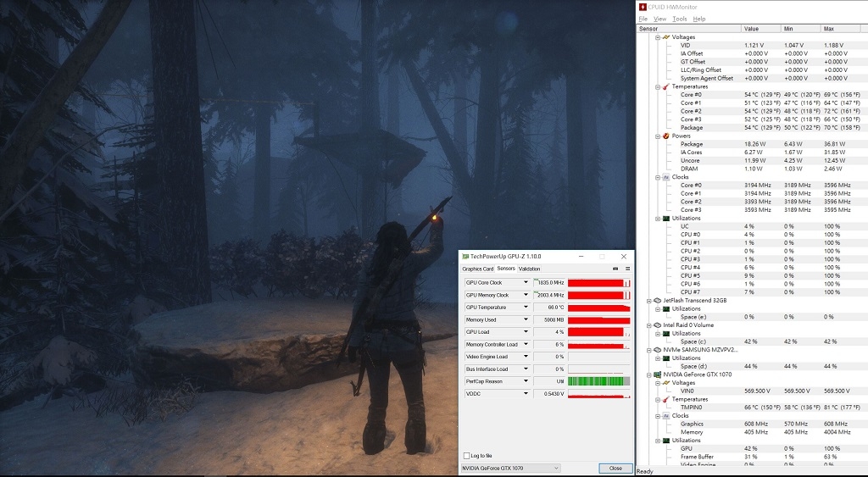Click the Utilizations icon above Space (d:)
Image resolution: width=868 pixels, height=477 pixels.
pyautogui.click(x=666, y=358)
